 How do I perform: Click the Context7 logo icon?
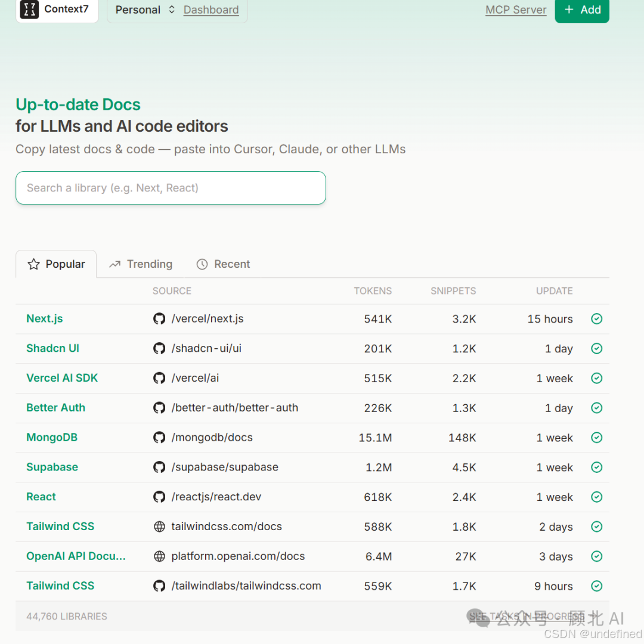point(29,10)
